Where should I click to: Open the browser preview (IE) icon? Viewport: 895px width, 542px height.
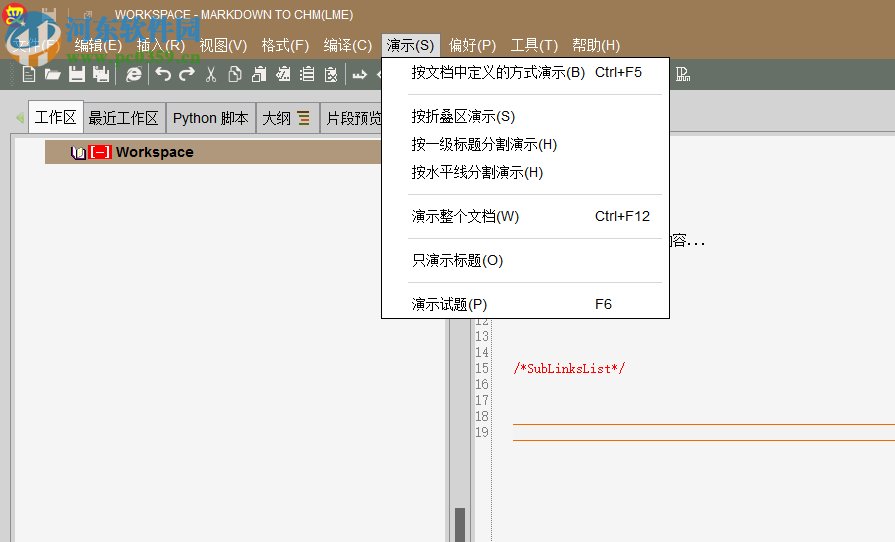[x=134, y=74]
